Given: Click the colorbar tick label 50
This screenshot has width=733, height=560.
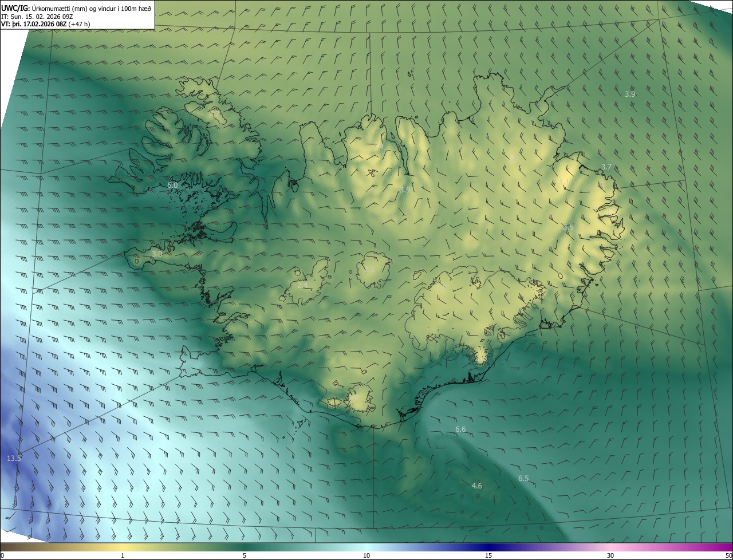Looking at the screenshot, I should [x=728, y=556].
